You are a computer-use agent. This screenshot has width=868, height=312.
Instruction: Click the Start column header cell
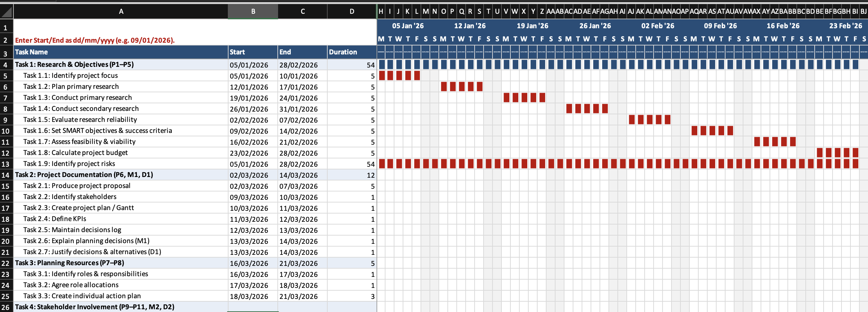(253, 52)
